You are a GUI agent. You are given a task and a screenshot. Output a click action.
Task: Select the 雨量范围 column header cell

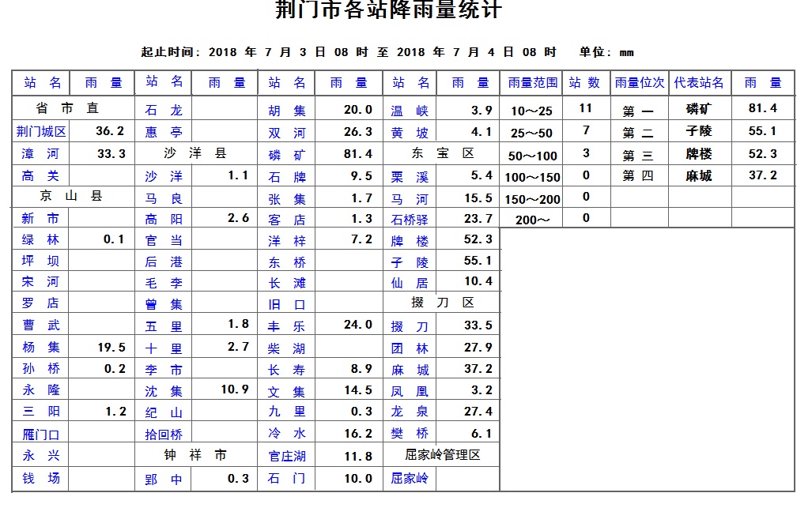click(x=532, y=83)
